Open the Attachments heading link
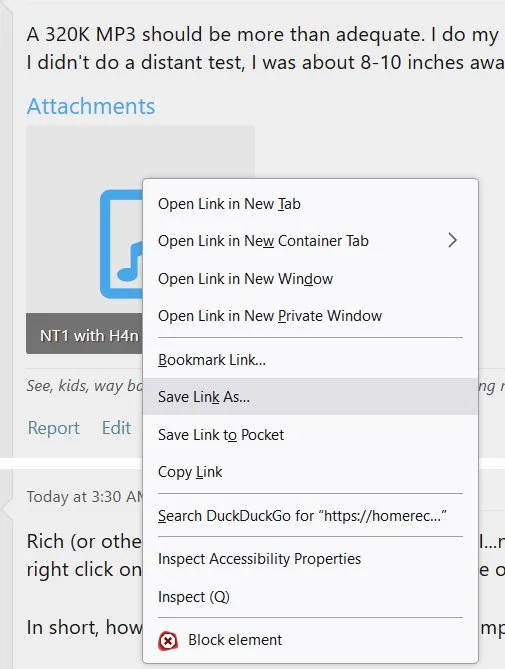 pyautogui.click(x=91, y=106)
